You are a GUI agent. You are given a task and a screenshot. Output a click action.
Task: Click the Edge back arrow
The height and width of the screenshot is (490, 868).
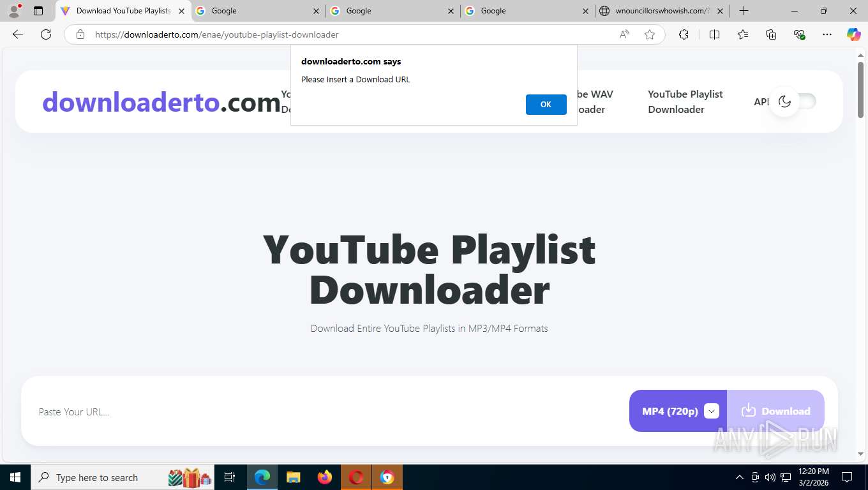[18, 34]
